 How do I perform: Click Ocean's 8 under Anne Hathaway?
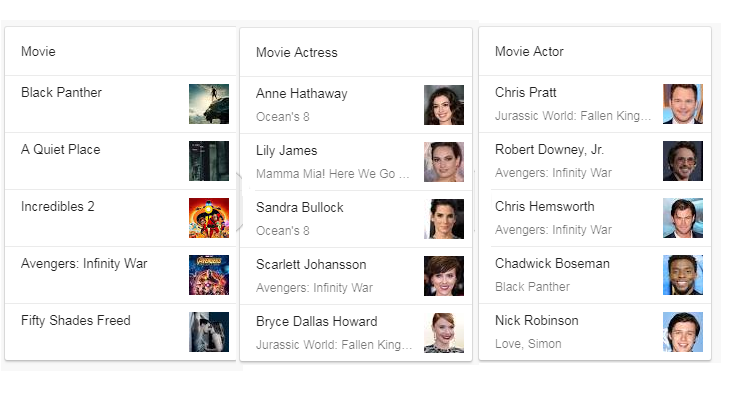[x=283, y=117]
